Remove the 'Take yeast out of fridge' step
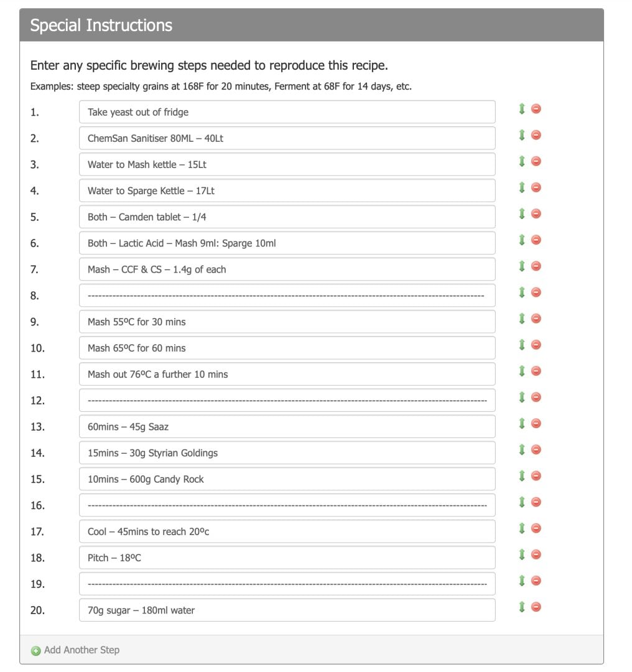Viewport: 632px width, 672px height. coord(536,109)
